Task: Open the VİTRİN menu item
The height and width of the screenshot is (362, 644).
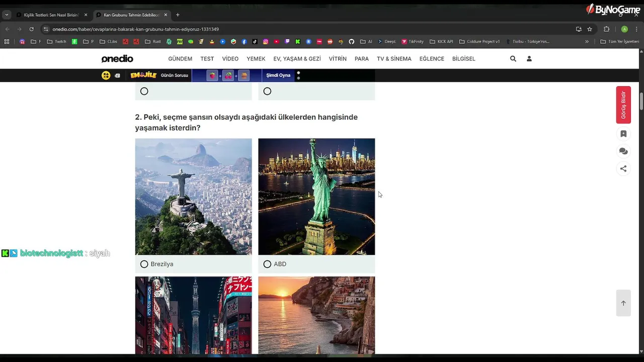Action: 338,59
